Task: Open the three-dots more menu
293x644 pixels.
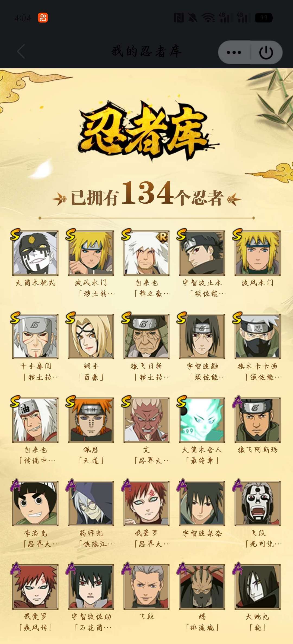Action: [x=234, y=52]
